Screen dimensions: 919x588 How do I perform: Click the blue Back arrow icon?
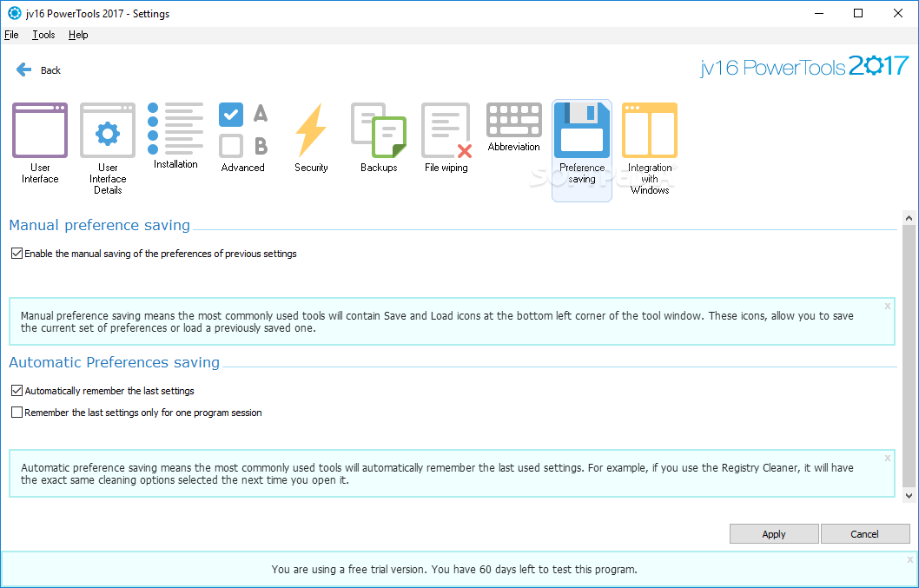(x=23, y=69)
